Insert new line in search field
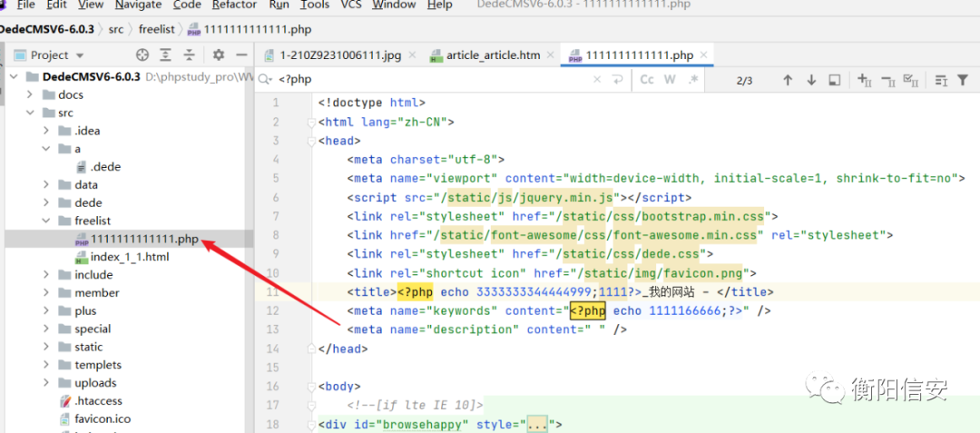Image resolution: width=980 pixels, height=433 pixels. click(x=618, y=80)
